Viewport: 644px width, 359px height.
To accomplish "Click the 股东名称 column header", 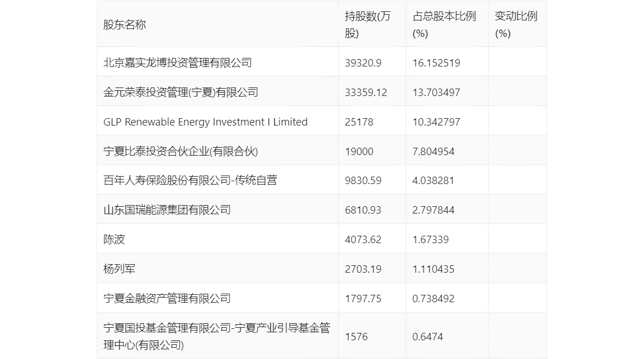I will pos(124,24).
